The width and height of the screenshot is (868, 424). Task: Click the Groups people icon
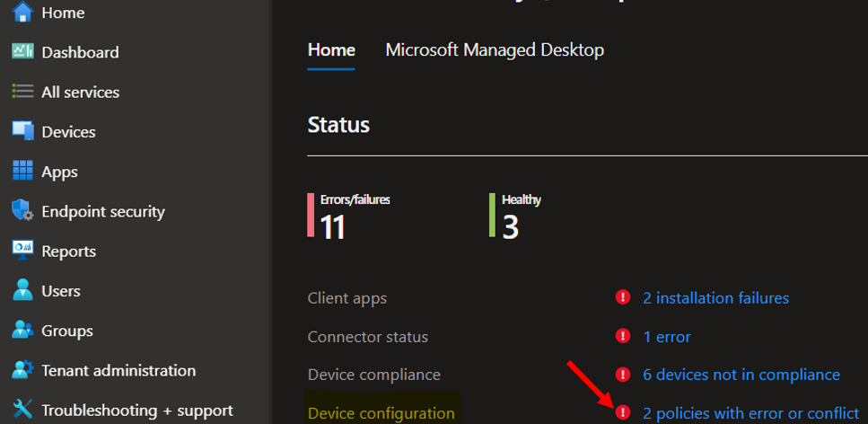(22, 331)
